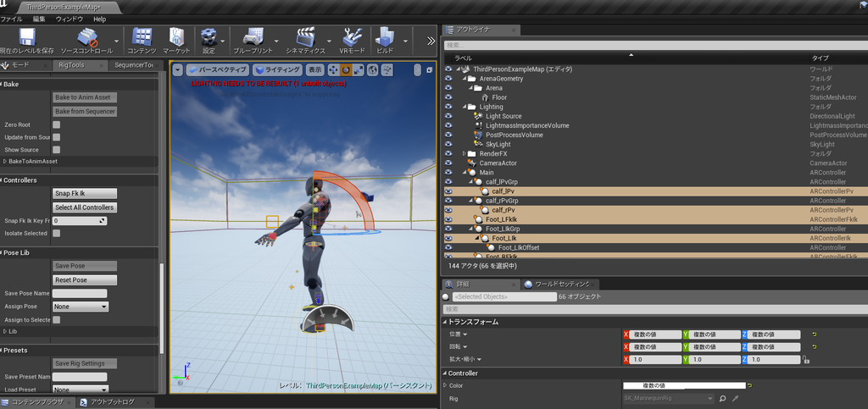
Task: Enable Update from Source checkbox
Action: click(x=57, y=137)
